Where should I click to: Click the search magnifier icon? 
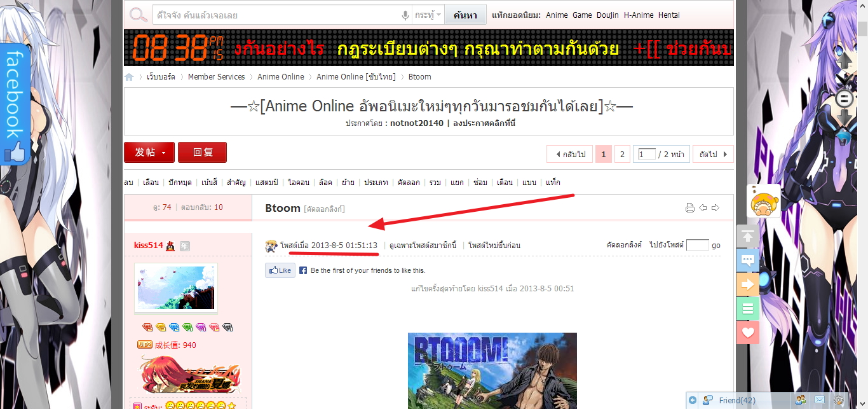click(x=138, y=15)
